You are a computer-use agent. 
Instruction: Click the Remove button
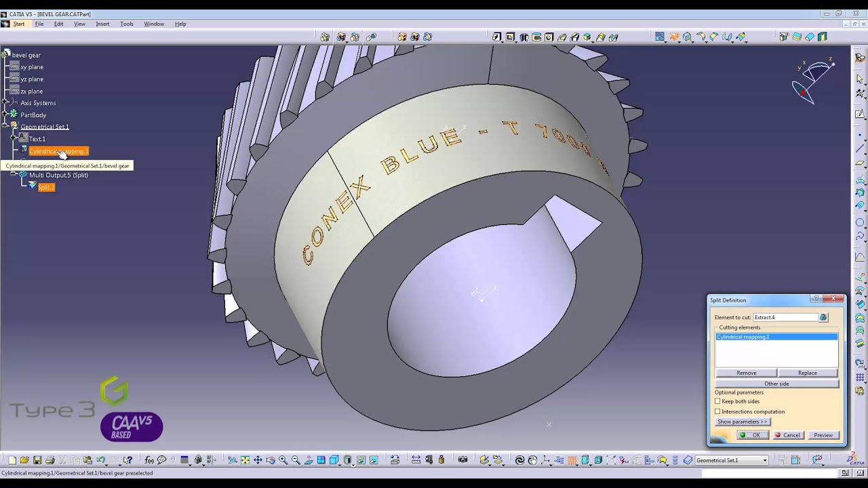[746, 373]
